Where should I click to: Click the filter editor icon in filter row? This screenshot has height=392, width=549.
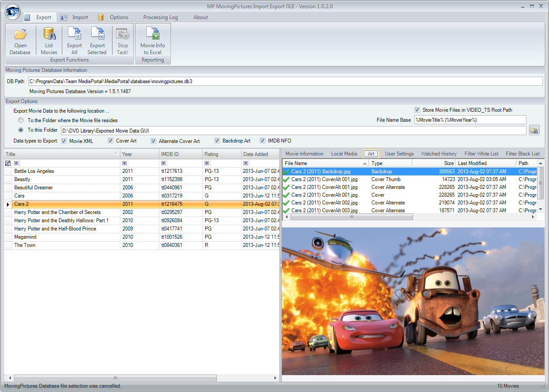(x=7, y=163)
